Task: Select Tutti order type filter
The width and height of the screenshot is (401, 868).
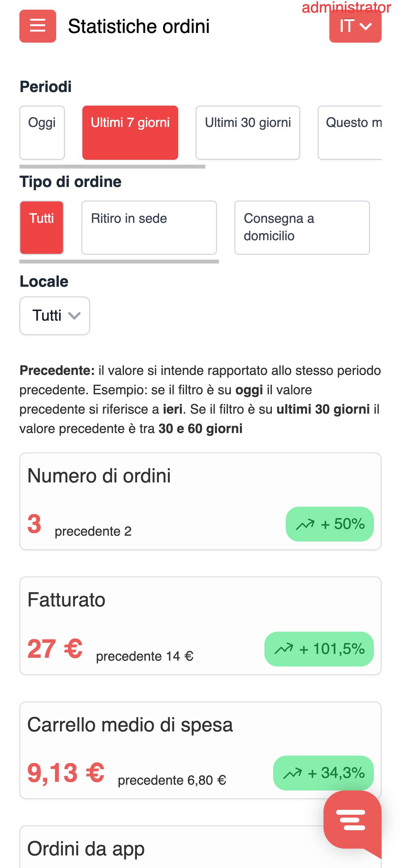Action: click(x=41, y=227)
